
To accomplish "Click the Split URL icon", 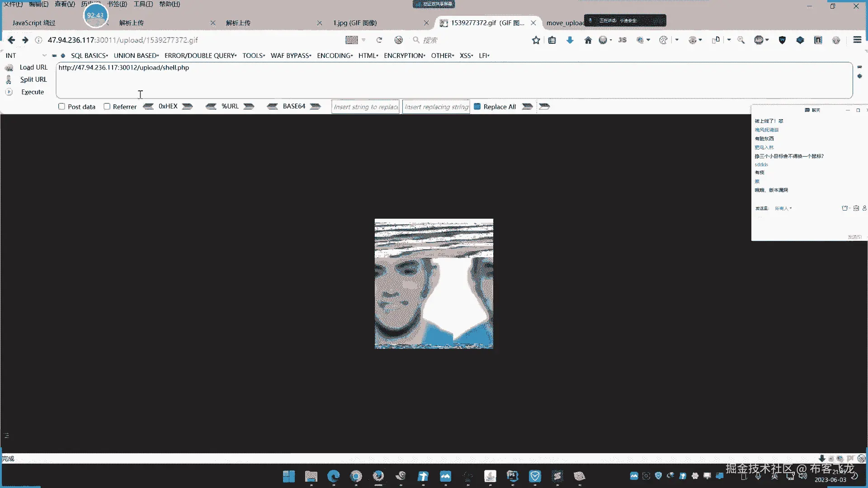I will point(9,80).
